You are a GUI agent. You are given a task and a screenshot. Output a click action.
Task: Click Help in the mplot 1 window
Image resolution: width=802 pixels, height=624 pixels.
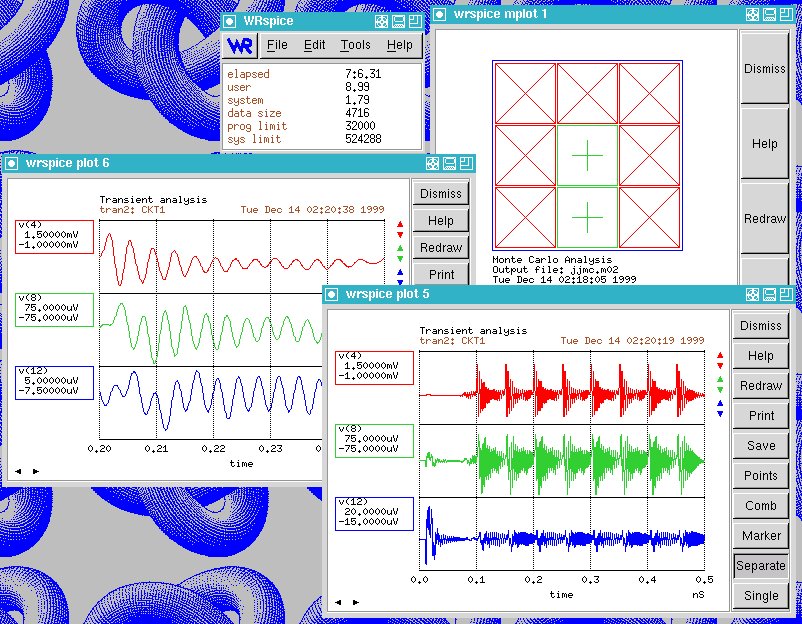tap(765, 144)
